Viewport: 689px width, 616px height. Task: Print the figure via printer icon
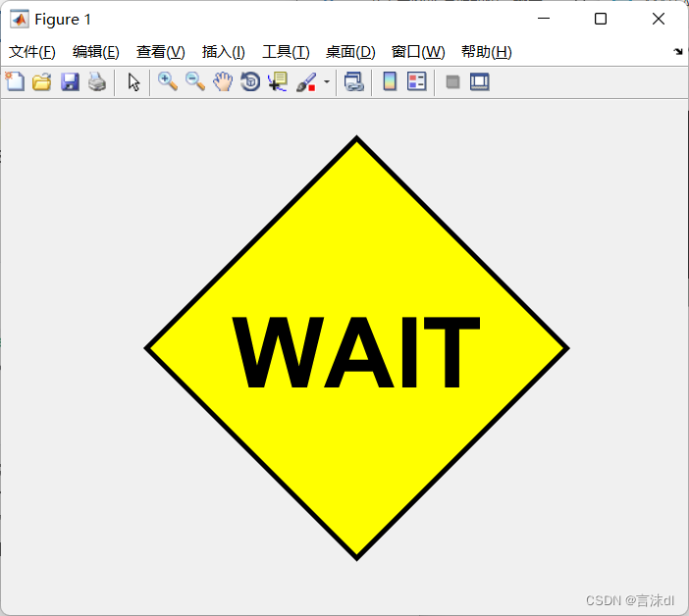[x=97, y=81]
